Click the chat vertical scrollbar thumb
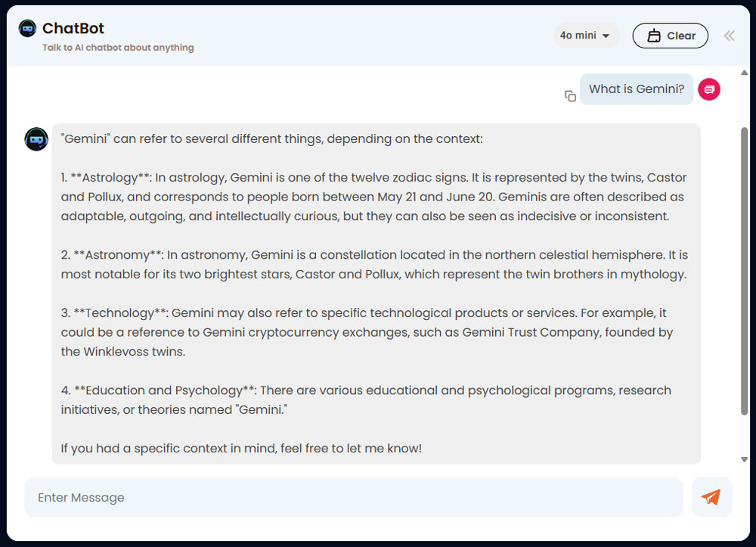This screenshot has height=547, width=756. pyautogui.click(x=744, y=270)
